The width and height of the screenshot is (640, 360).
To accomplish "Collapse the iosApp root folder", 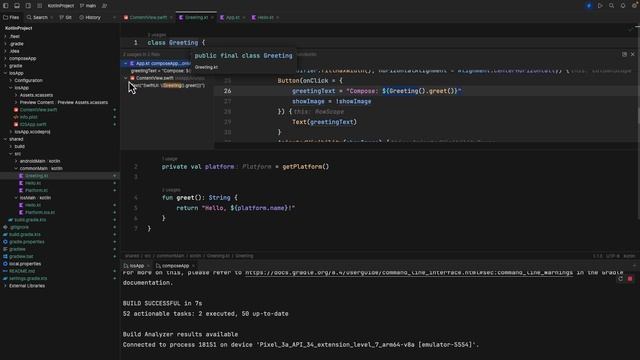I will pos(5,73).
